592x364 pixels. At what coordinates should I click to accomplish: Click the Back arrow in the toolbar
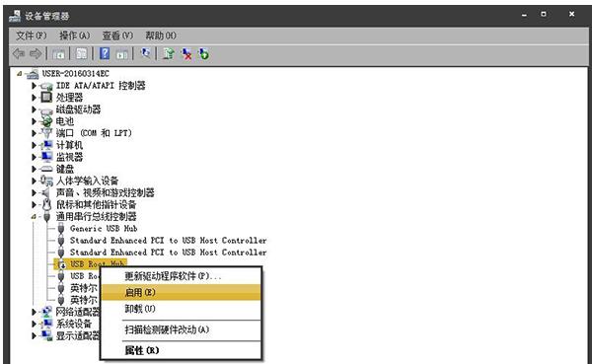click(19, 54)
